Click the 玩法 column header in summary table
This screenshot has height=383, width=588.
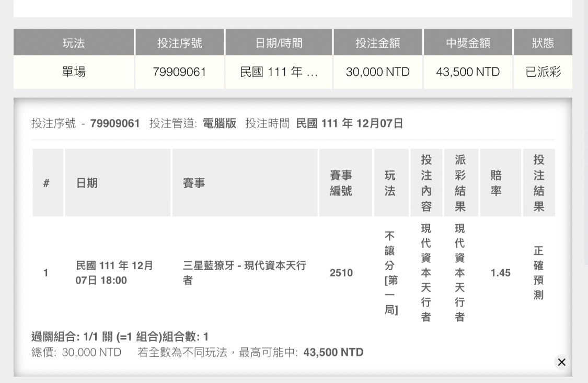pos(74,42)
